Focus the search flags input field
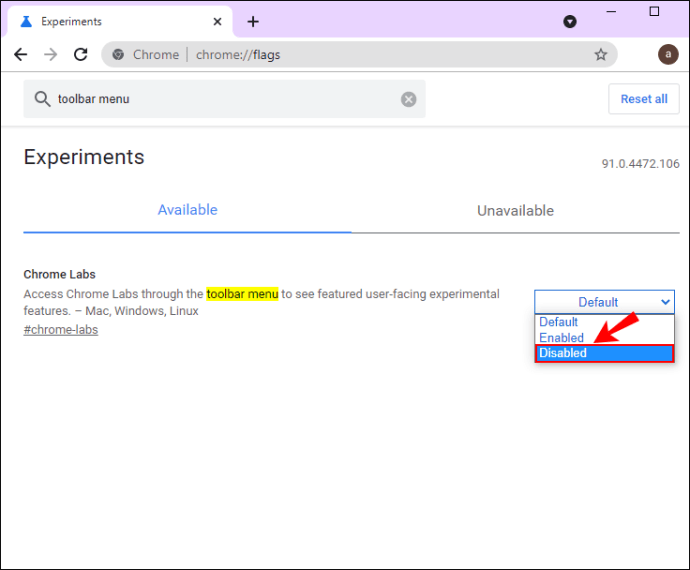The height and width of the screenshot is (570, 690). [x=224, y=99]
